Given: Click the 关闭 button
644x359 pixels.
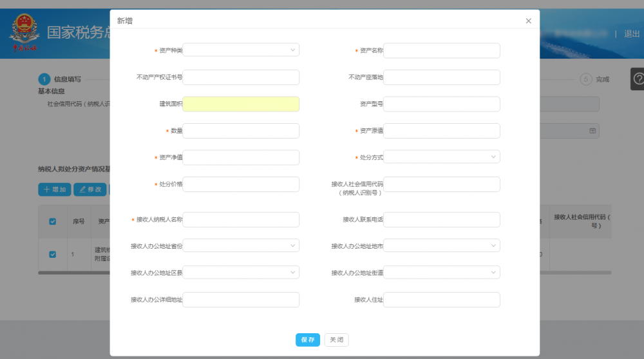Looking at the screenshot, I should coord(336,340).
